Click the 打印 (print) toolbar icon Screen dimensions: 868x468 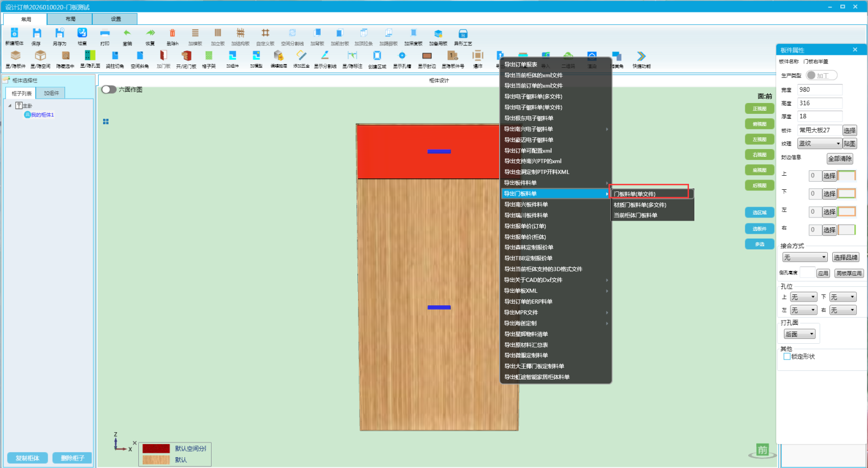105,34
